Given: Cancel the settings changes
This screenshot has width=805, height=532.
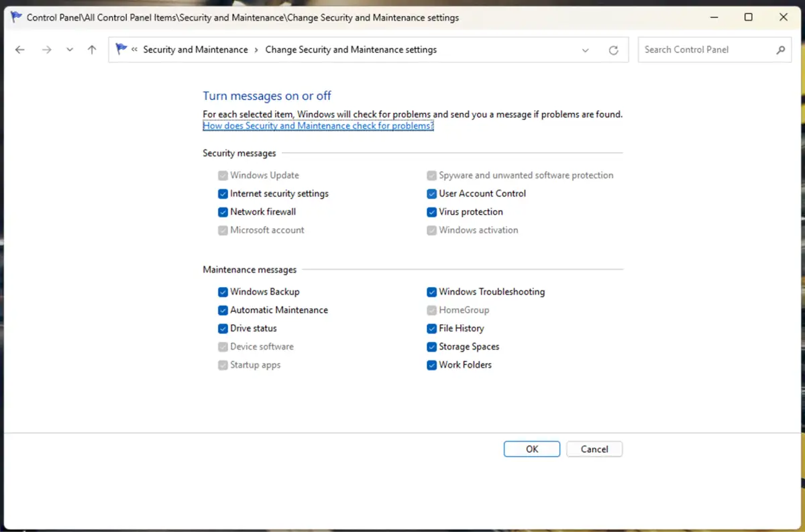Looking at the screenshot, I should [594, 449].
